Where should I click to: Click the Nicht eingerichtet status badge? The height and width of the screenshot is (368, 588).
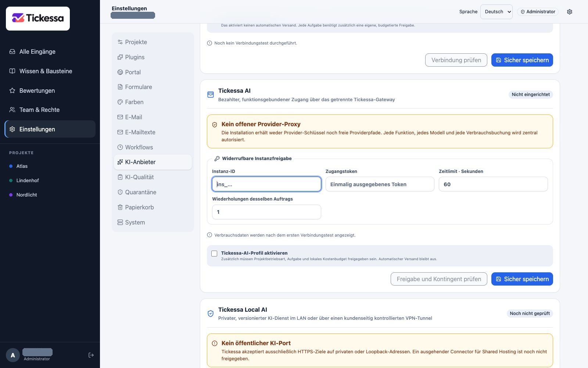point(531,95)
